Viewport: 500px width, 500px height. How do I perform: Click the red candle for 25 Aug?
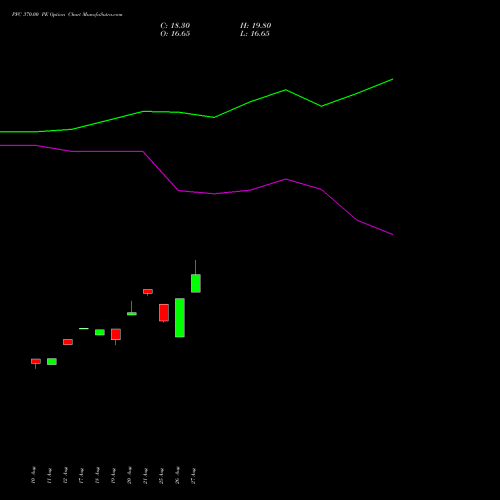tap(164, 313)
